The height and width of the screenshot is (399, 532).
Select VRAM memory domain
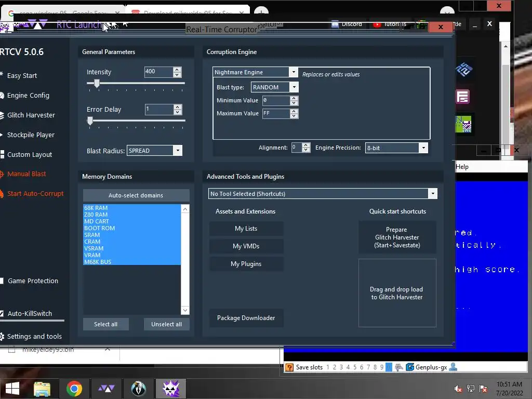click(132, 255)
